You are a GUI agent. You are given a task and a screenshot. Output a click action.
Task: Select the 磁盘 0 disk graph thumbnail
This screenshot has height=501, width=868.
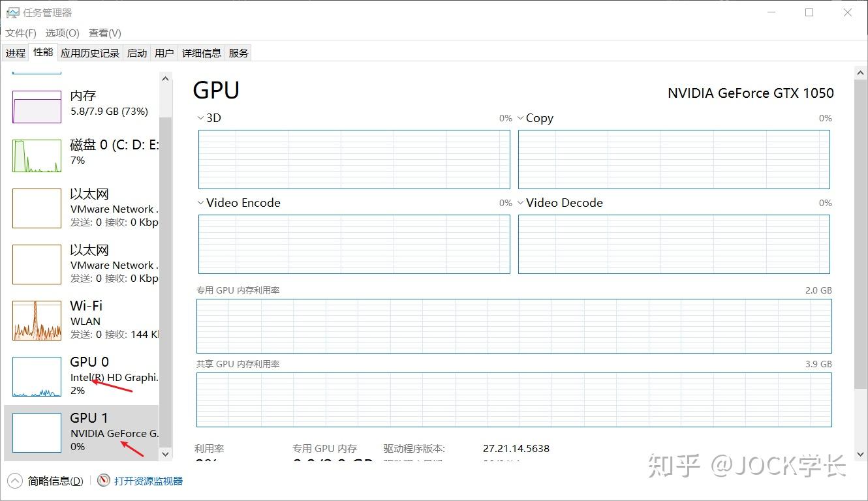37,155
